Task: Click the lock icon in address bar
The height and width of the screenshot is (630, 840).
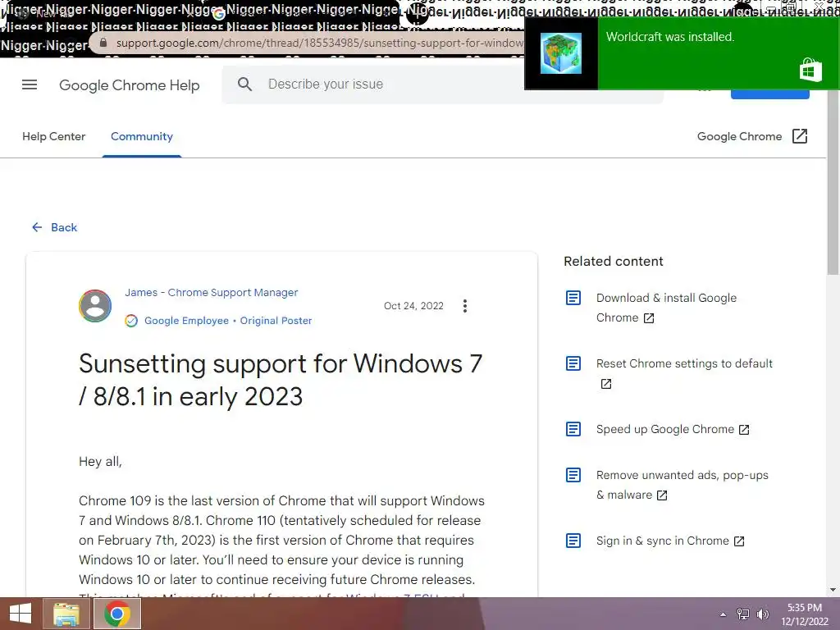Action: pos(103,43)
